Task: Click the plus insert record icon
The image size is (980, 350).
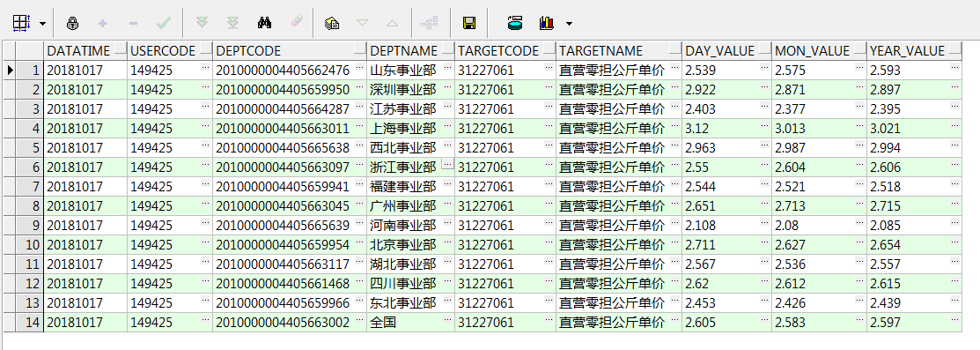Action: [x=102, y=24]
